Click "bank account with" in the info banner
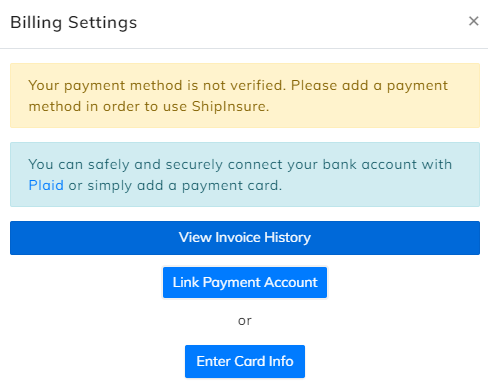This screenshot has width=488, height=390. (x=387, y=165)
